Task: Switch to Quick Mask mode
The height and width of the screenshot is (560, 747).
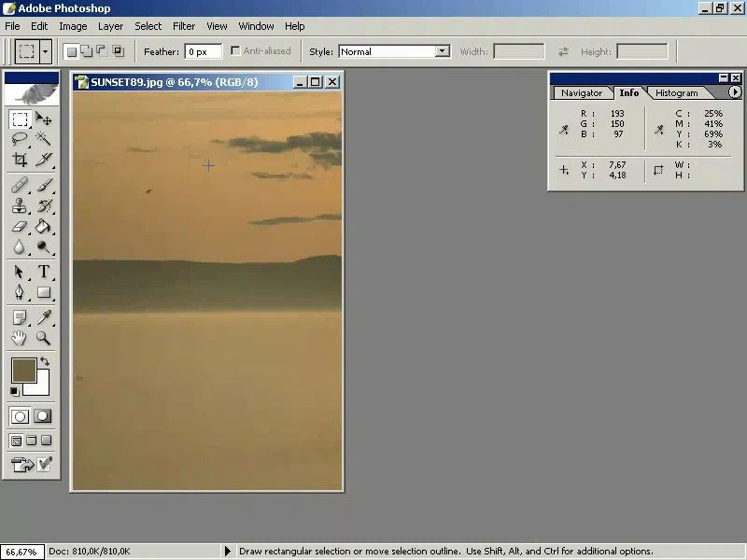Action: (42, 416)
